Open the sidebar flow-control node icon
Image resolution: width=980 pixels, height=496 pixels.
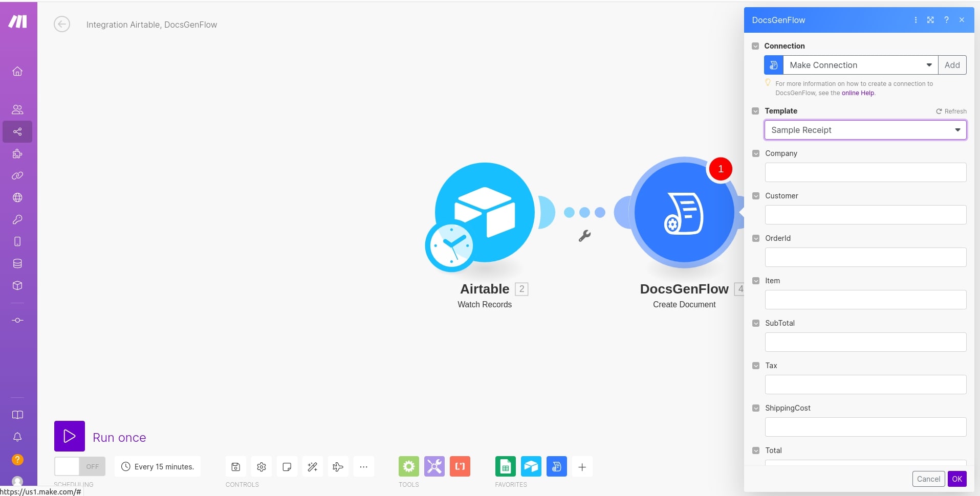coord(17,321)
